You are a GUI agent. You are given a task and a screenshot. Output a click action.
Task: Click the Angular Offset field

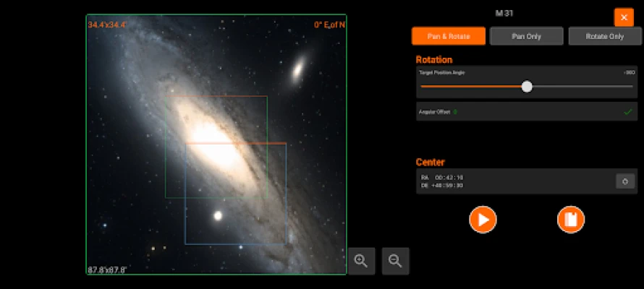pos(527,111)
